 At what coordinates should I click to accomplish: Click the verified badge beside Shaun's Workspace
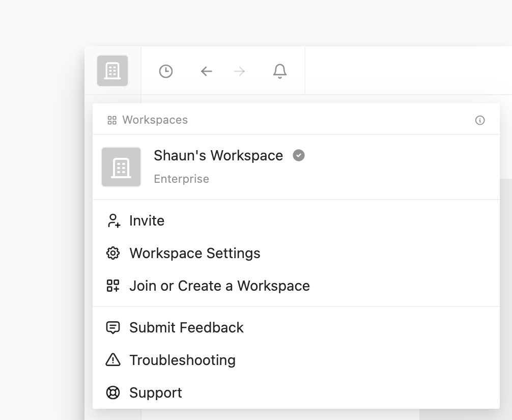coord(299,155)
